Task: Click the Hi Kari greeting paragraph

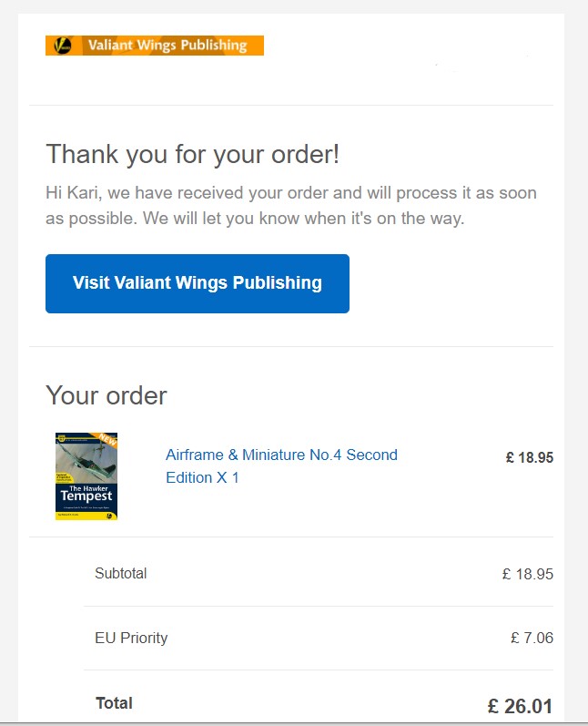Action: [x=291, y=205]
